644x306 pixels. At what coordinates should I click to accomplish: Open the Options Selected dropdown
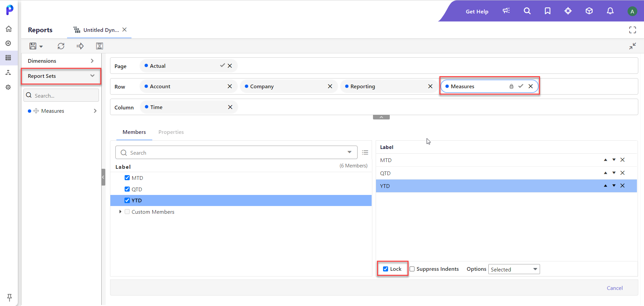tap(514, 269)
